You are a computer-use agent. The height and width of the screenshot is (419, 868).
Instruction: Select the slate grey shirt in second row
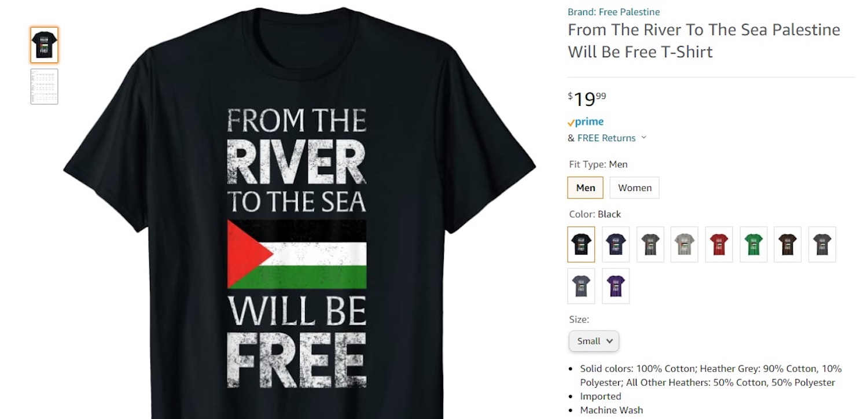(581, 286)
